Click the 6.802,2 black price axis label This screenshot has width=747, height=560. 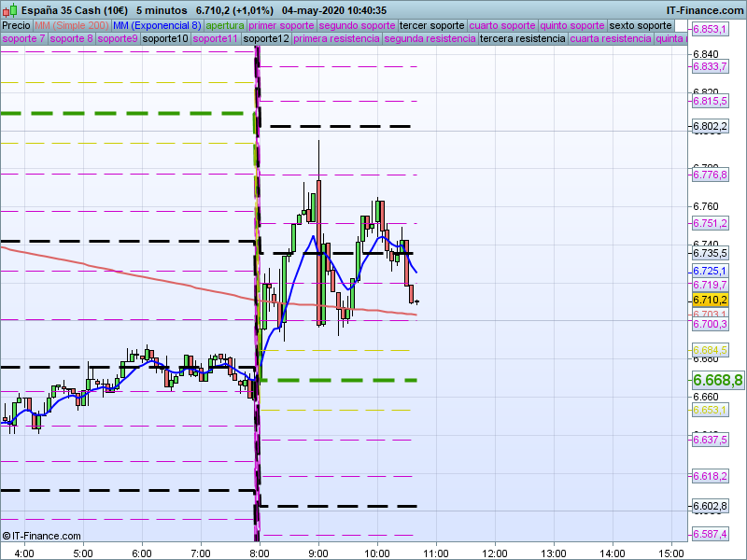click(x=710, y=126)
